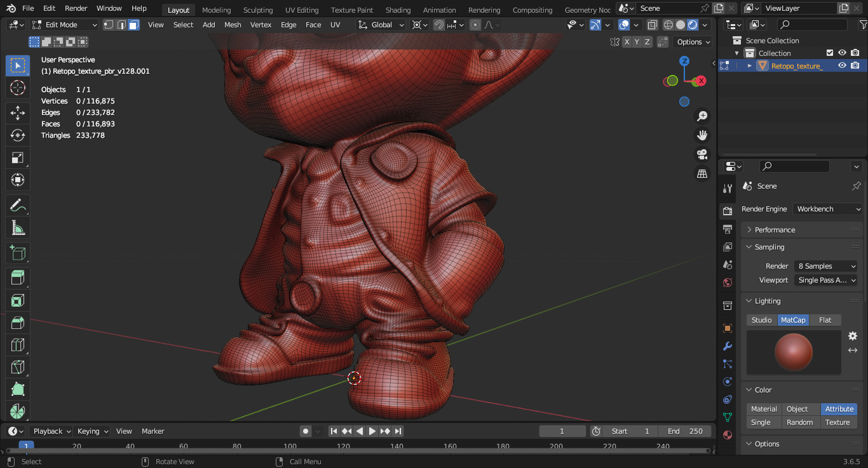The height and width of the screenshot is (468, 868).
Task: Enable face select mode
Action: (x=133, y=25)
